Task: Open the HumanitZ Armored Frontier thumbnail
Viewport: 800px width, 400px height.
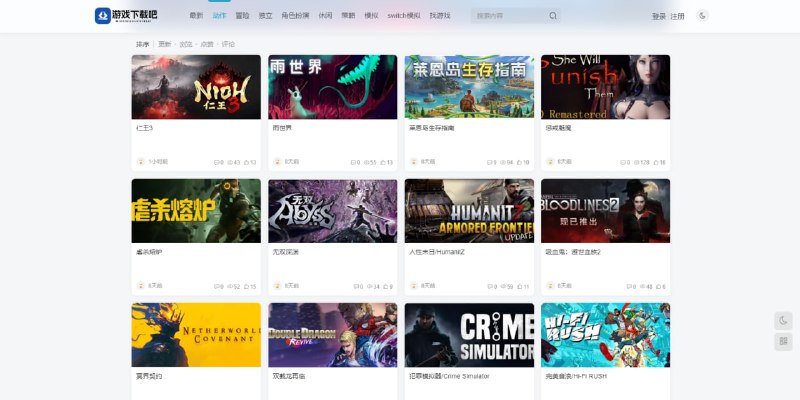Action: [x=469, y=211]
